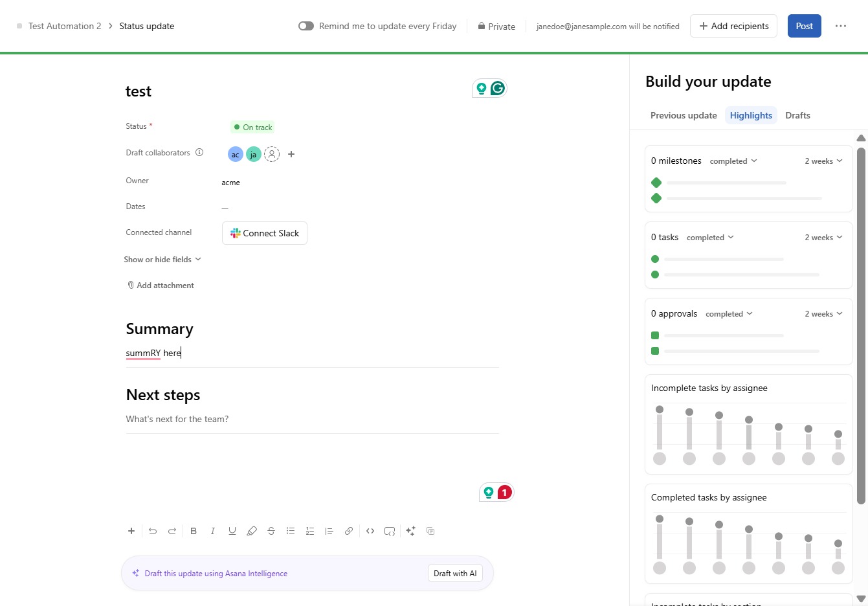
Task: Open approvals completed filter dropdown
Action: (x=729, y=314)
